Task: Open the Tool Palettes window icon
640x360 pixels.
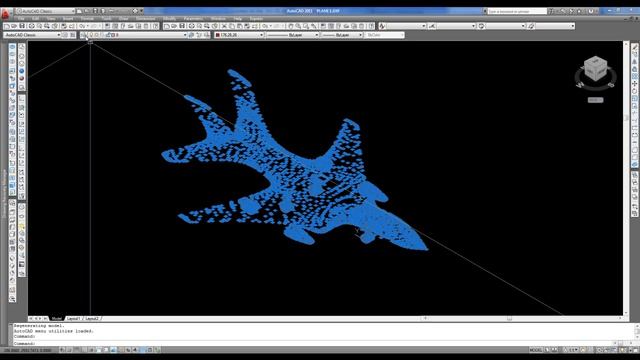Action: tap(338, 26)
